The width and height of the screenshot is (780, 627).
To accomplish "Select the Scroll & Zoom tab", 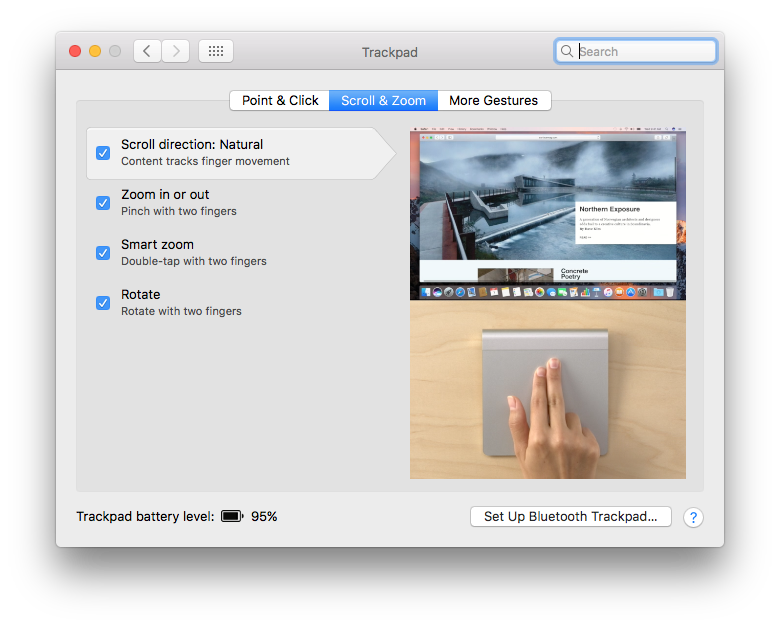I will 384,101.
